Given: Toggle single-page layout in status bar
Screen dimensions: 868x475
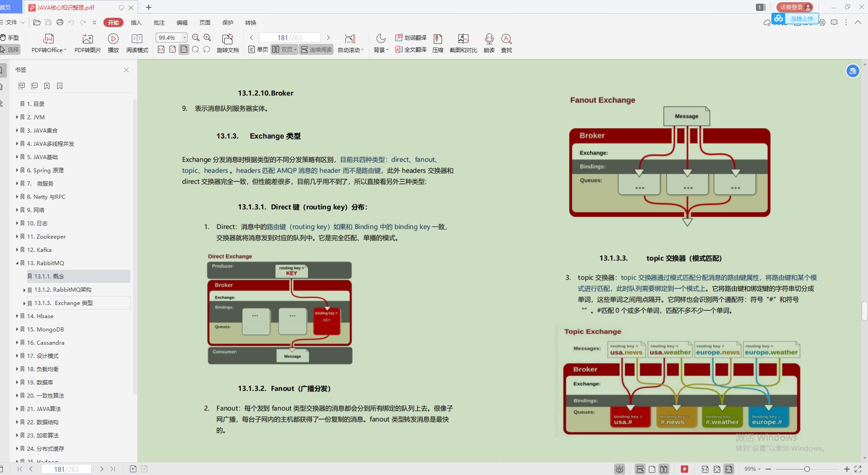Looking at the screenshot, I should pos(652,469).
